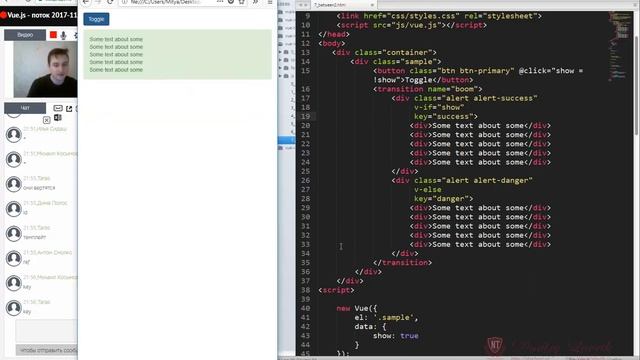Click the closing </transition> tag
640x360 pixels.
click(x=402, y=263)
